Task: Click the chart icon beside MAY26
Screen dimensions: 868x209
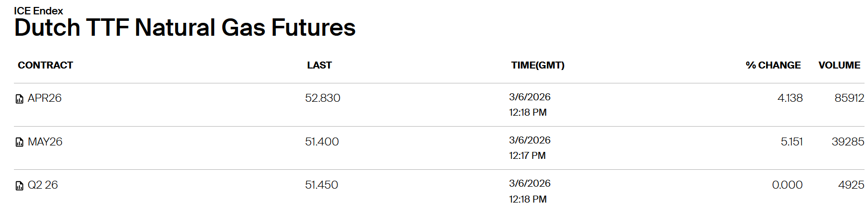Action: [x=19, y=142]
